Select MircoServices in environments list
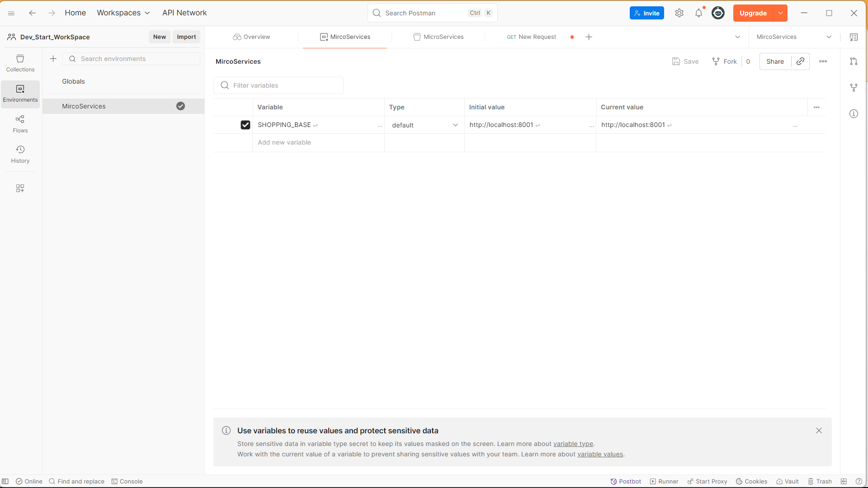868x488 pixels. pos(123,106)
